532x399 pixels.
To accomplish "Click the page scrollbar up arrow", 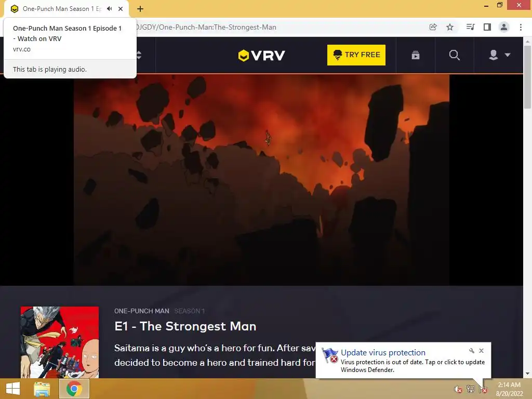I will (527, 42).
